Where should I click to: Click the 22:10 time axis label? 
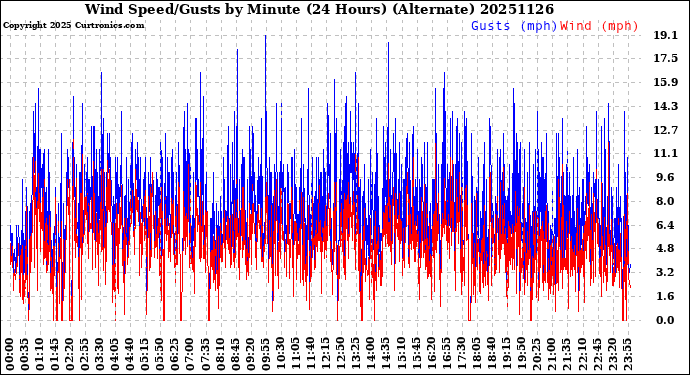[x=582, y=354]
